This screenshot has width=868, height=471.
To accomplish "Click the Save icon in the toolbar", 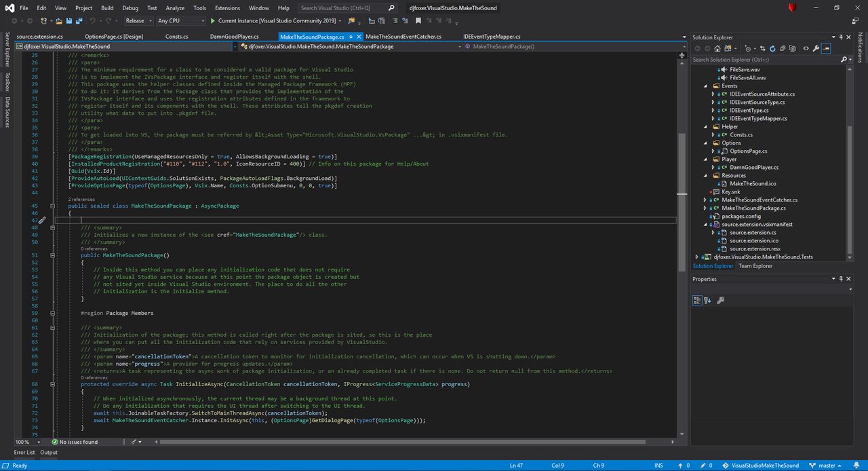I will pyautogui.click(x=69, y=20).
